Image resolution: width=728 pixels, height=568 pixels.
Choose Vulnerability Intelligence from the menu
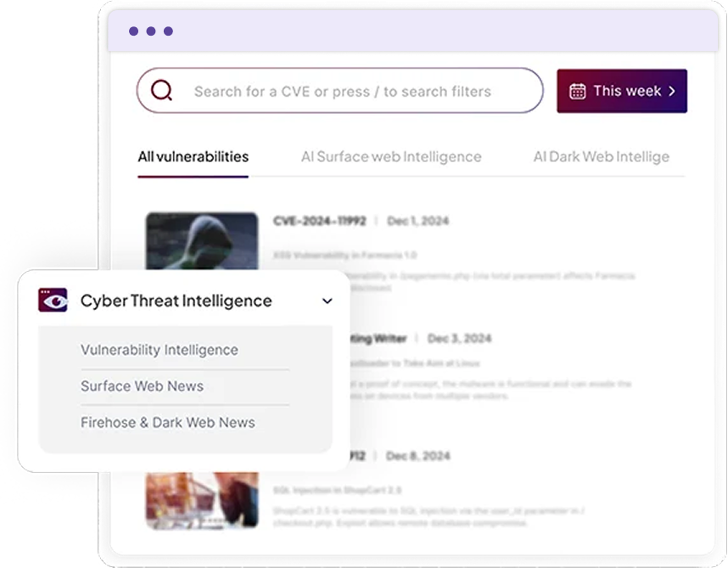[160, 350]
